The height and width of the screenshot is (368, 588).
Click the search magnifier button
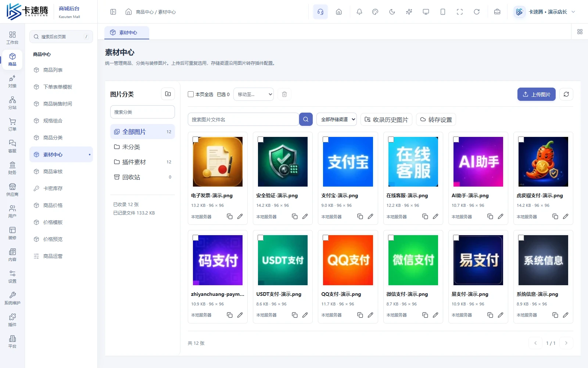[306, 119]
